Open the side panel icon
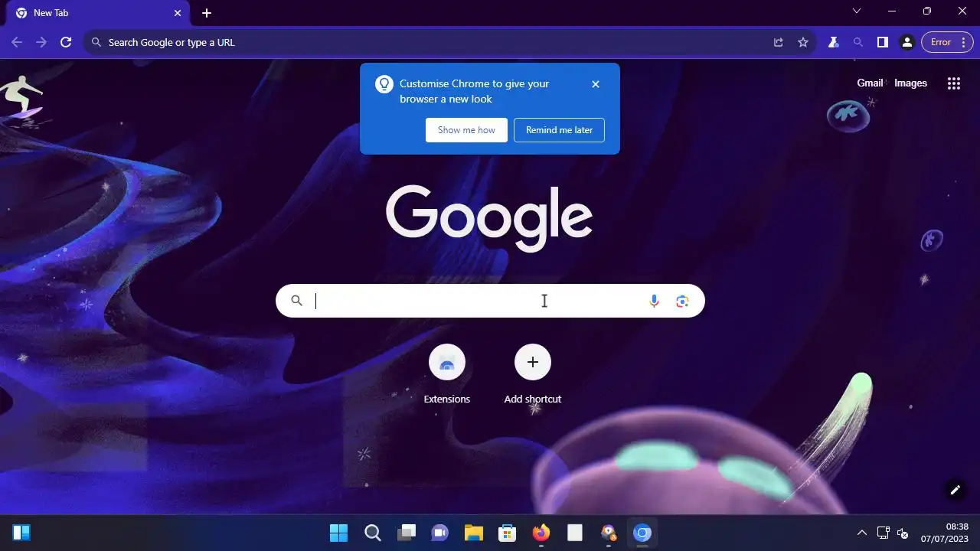Viewport: 980px width, 551px height. click(883, 42)
